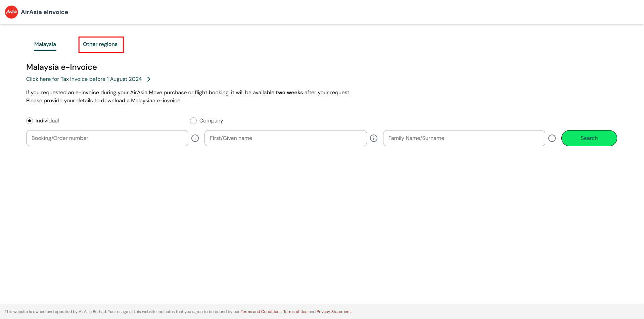Click the Family Name/Surname input field
Screen dimensions: 644x319
pyautogui.click(x=464, y=138)
